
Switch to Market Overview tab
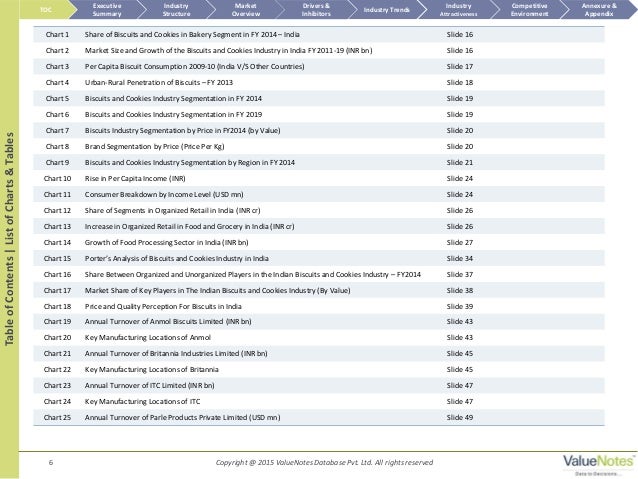pos(245,9)
